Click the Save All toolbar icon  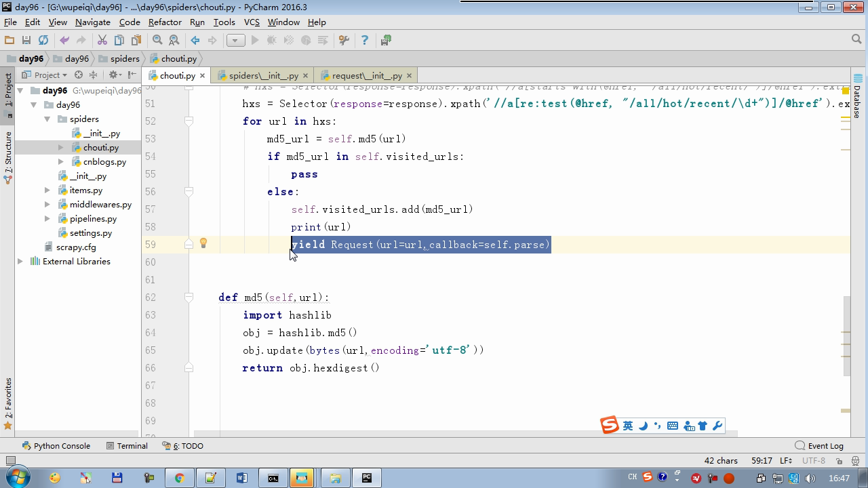[26, 41]
